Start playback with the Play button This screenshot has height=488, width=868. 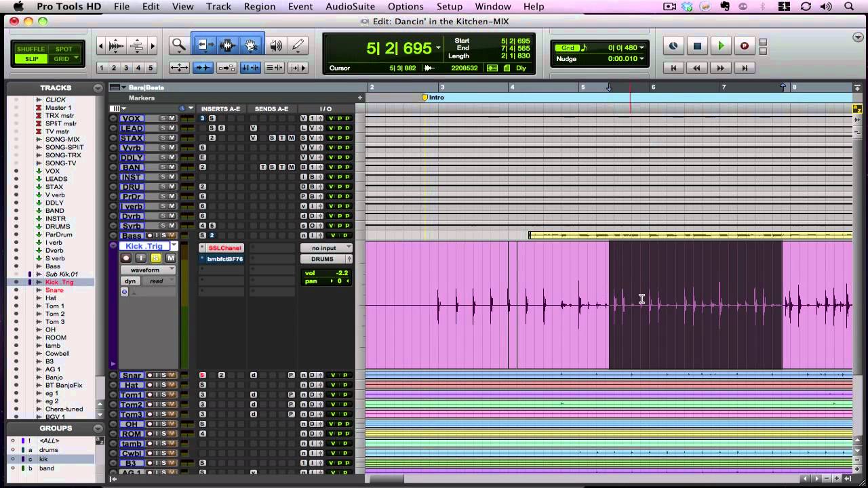(721, 46)
